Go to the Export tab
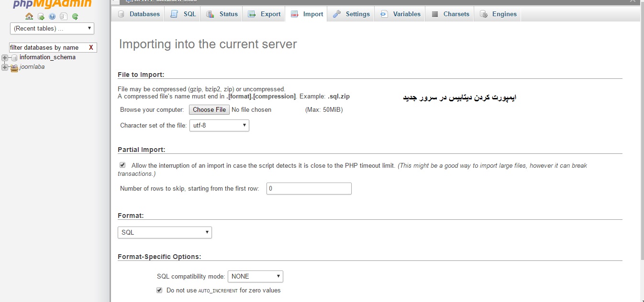The image size is (644, 302). (x=264, y=14)
